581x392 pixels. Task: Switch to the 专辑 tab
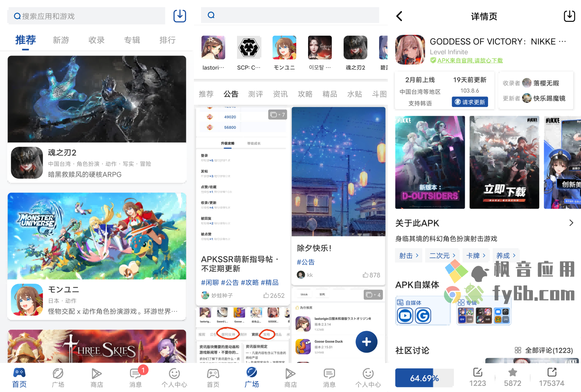132,40
